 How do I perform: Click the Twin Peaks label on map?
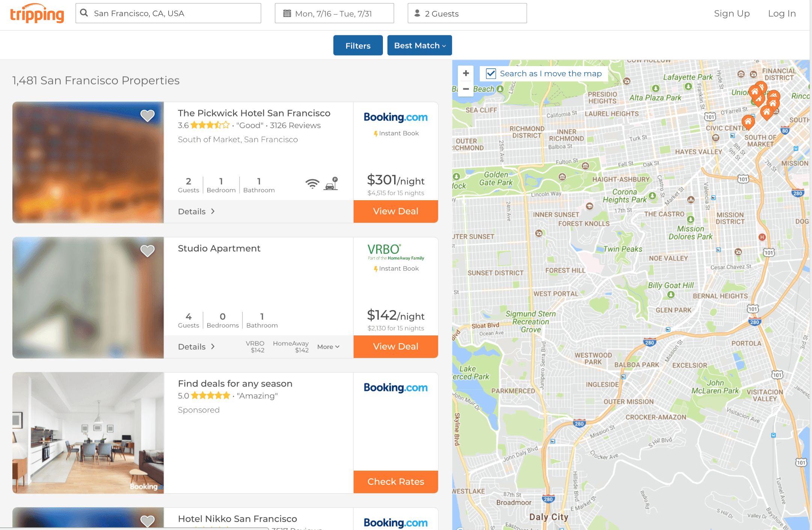(x=623, y=249)
